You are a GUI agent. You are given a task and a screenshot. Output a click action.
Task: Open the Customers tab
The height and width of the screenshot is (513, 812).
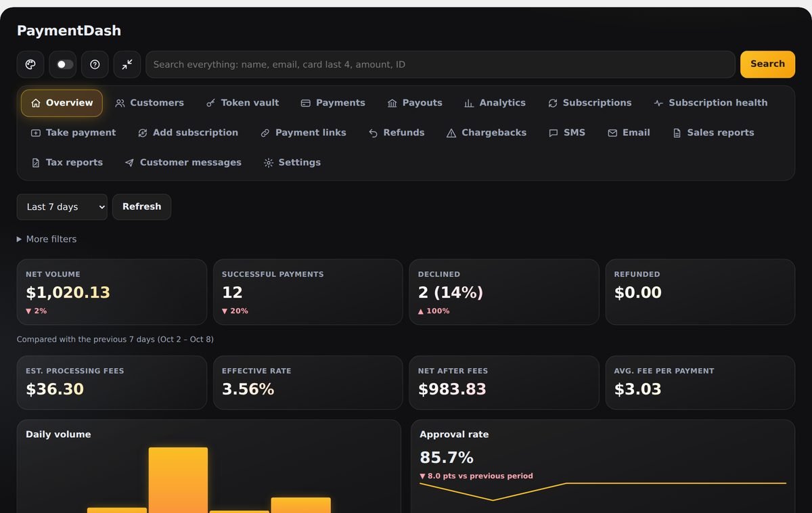point(150,103)
